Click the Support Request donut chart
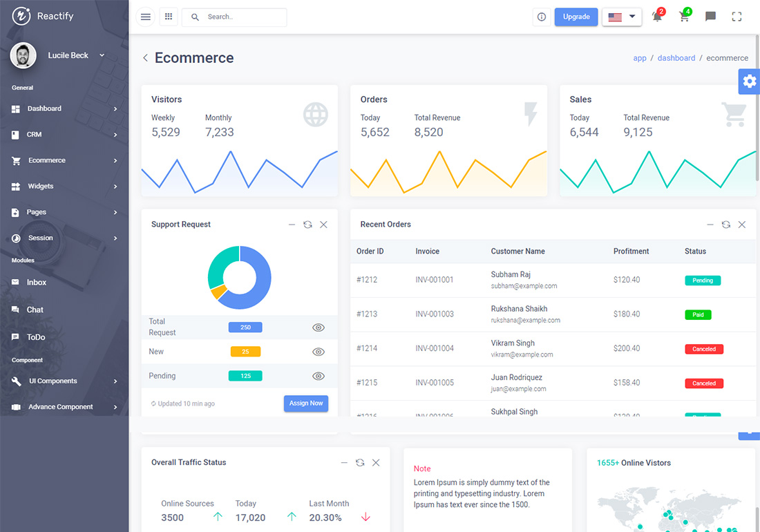Viewport: 760px width, 532px height. [240, 278]
